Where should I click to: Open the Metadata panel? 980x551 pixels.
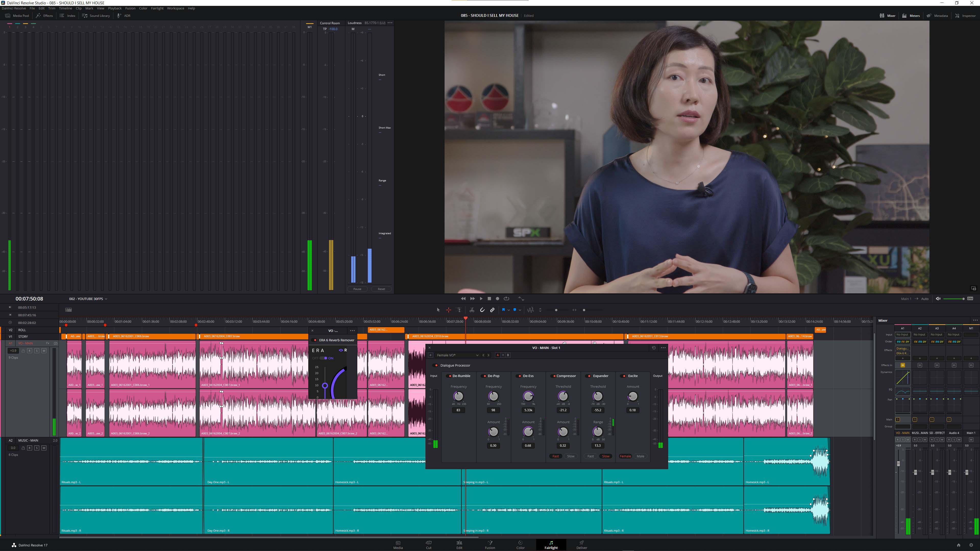[x=937, y=16]
